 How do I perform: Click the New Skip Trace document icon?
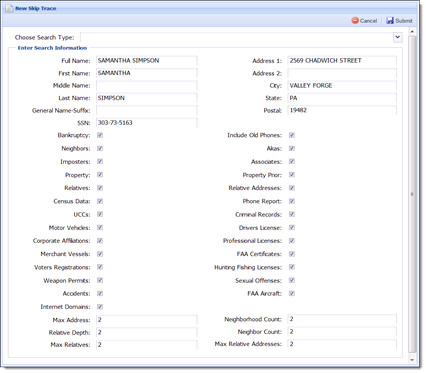9,8
